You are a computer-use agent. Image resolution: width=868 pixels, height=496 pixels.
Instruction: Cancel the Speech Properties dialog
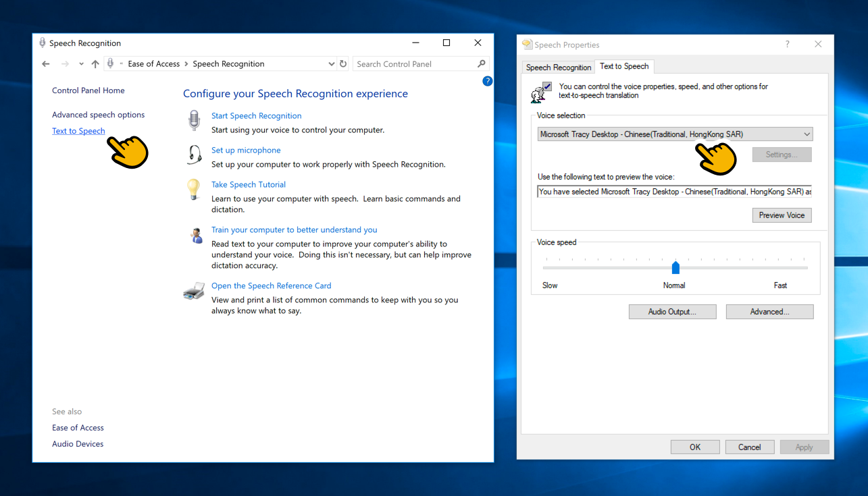click(x=750, y=447)
